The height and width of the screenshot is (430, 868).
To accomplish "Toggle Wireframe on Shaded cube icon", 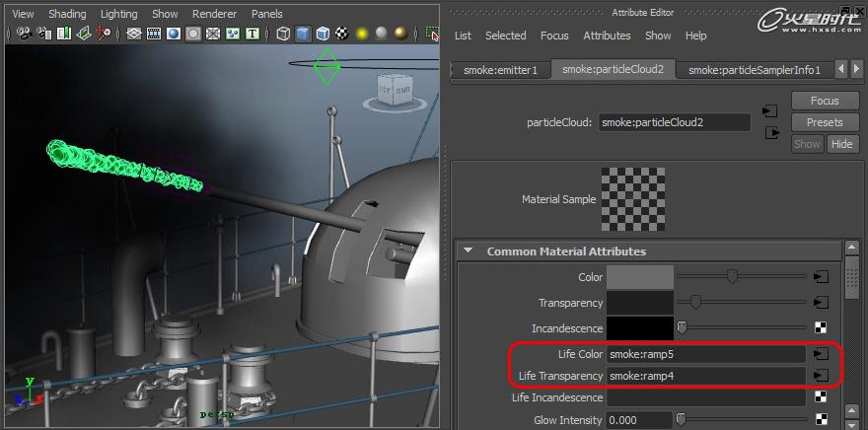I will (323, 34).
